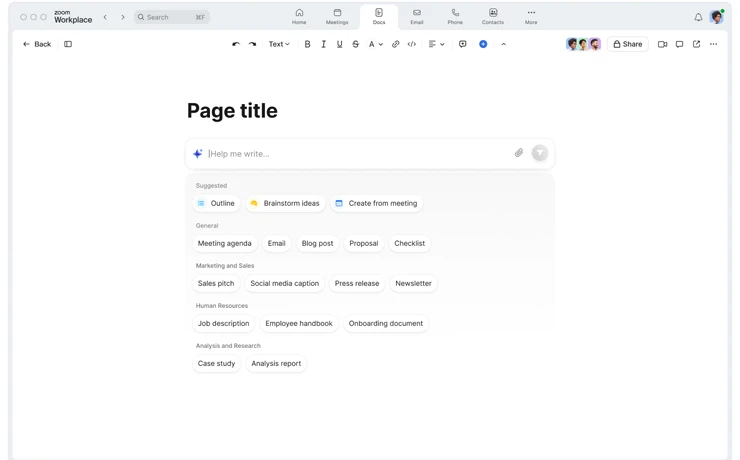The width and height of the screenshot is (740, 460).
Task: Select the Docs tab
Action: 379,17
